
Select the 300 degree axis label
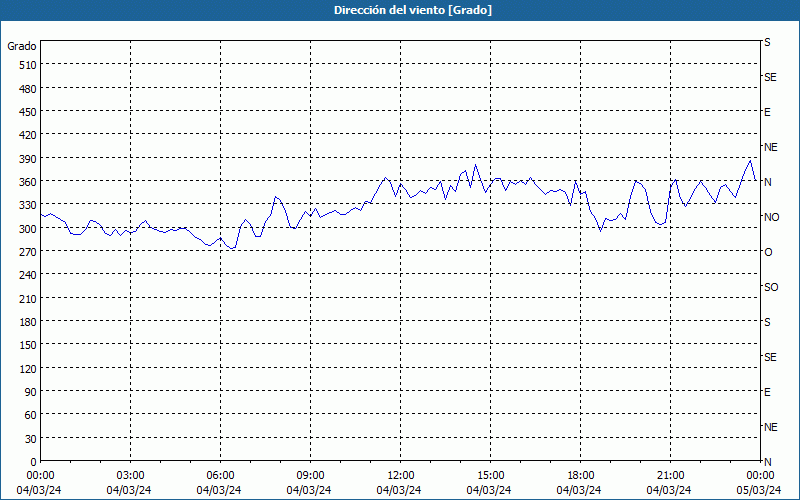click(x=27, y=229)
